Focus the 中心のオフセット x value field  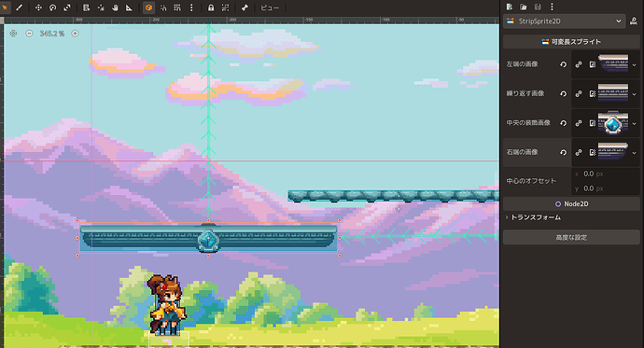click(x=606, y=174)
